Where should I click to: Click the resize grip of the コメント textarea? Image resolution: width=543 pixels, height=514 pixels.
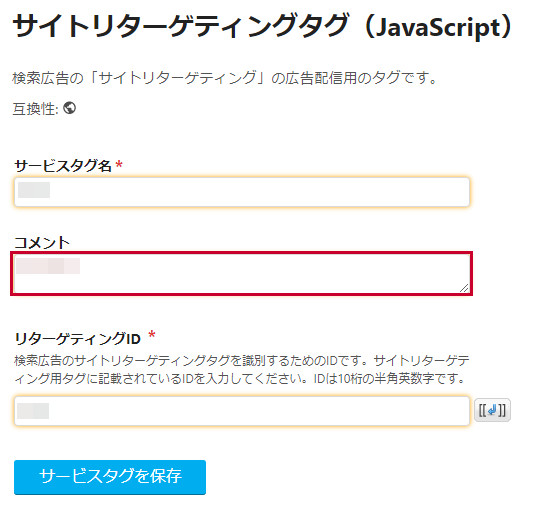pos(464,288)
